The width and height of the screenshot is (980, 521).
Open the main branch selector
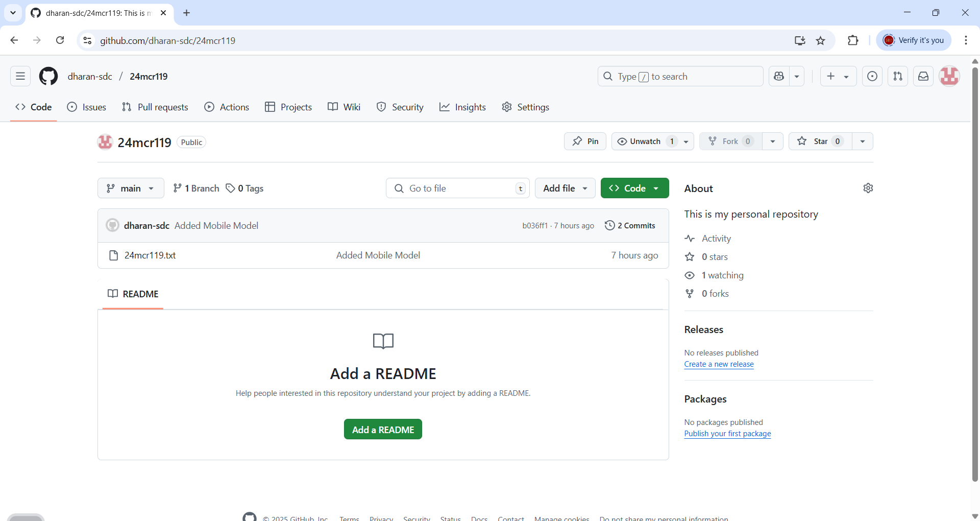pos(131,188)
